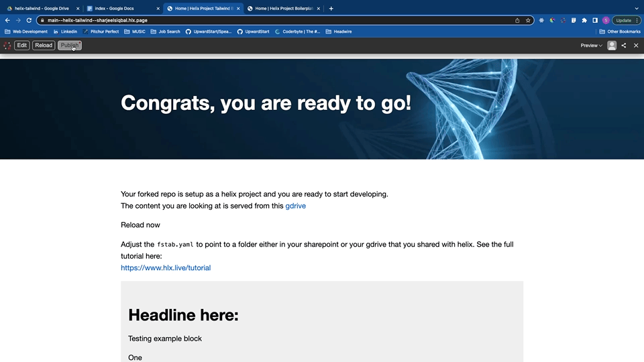Open the tab search chevron dropdown
This screenshot has width=644, height=362.
click(636, 9)
